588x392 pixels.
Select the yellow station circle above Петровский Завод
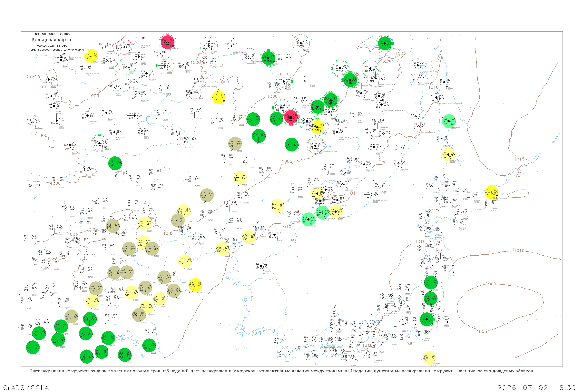[x=91, y=56]
